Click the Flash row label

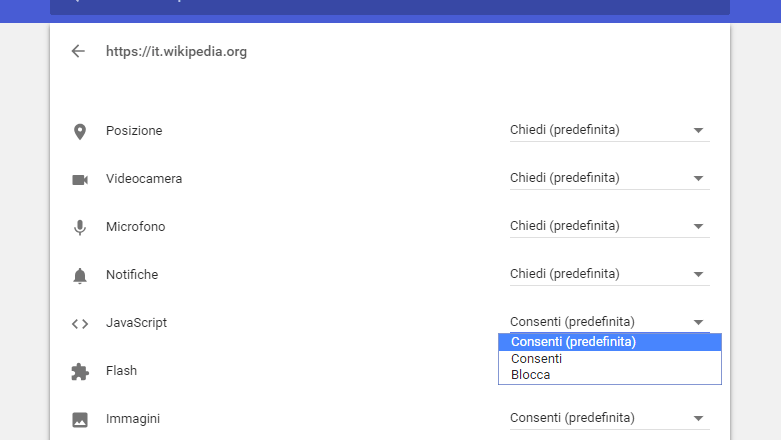(x=122, y=371)
